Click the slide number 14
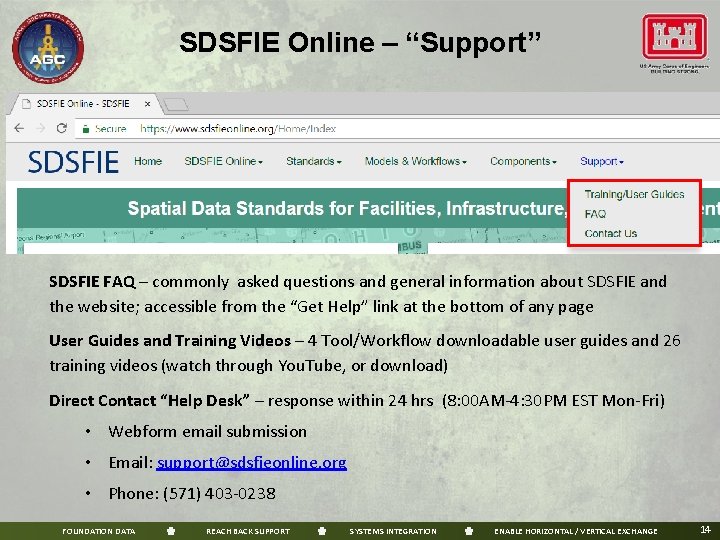 tap(705, 529)
